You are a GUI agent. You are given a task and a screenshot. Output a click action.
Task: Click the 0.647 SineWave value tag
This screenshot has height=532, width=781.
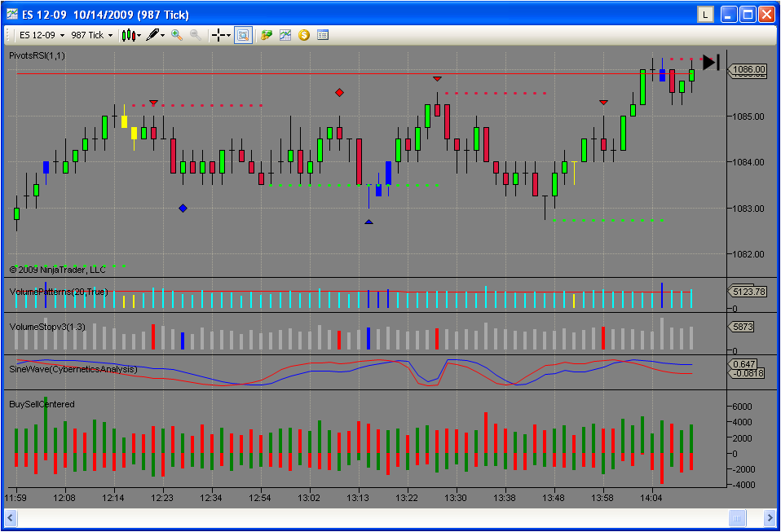tap(743, 364)
